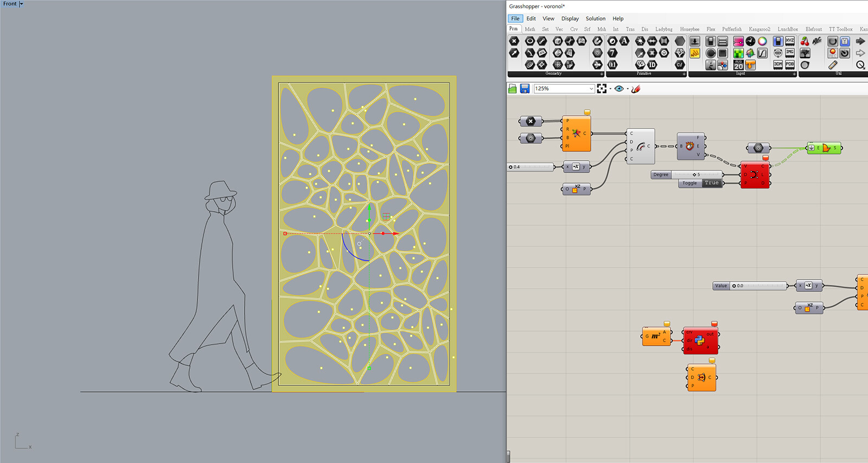Select the Vector parameter arrow icon

[514, 53]
